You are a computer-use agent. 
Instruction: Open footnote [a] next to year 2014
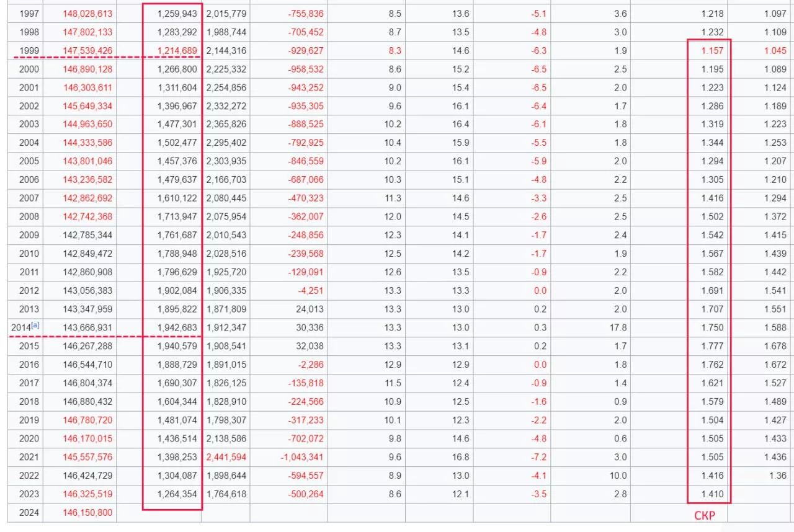35,326
